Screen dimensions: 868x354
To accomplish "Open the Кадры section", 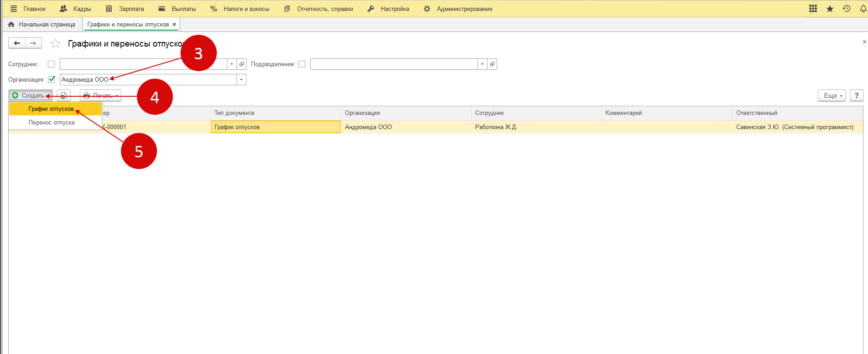I will click(x=76, y=9).
